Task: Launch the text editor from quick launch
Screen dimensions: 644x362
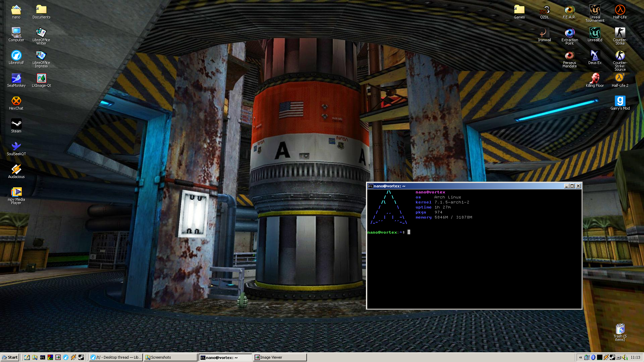Action: (27, 357)
